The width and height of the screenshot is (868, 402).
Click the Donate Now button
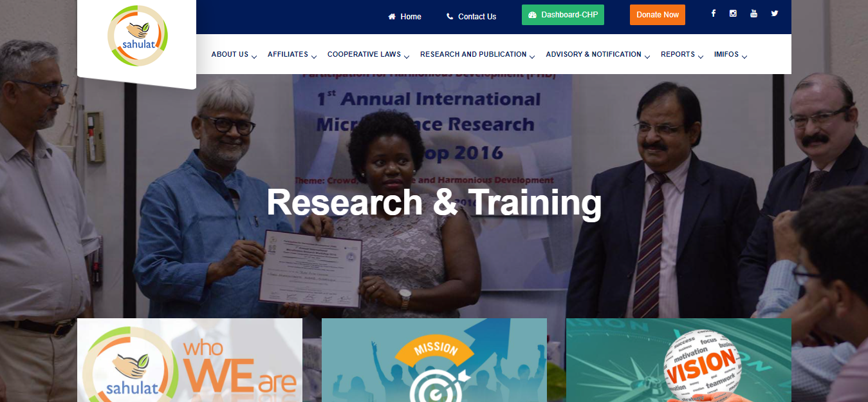click(x=658, y=15)
